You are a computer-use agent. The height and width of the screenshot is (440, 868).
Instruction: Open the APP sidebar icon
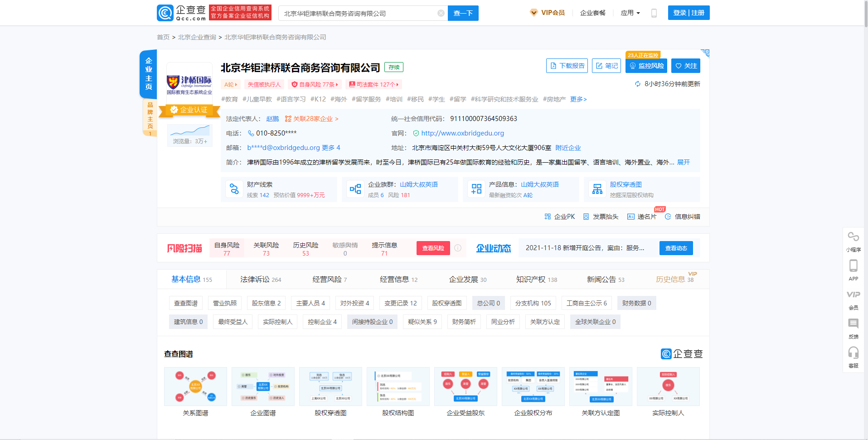point(853,270)
